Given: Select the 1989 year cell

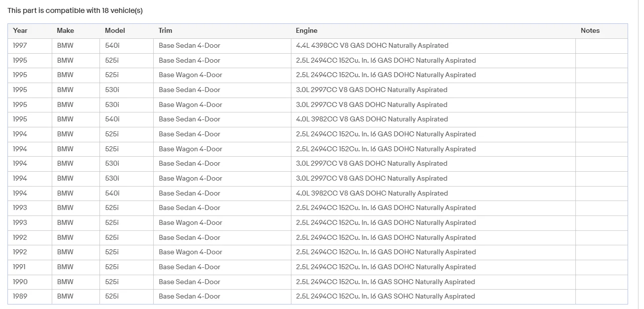Looking at the screenshot, I should 20,297.
